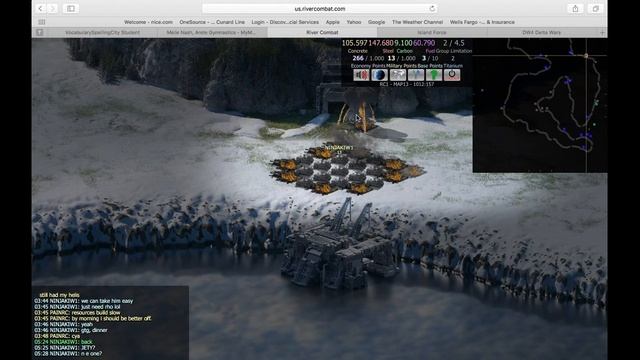
Task: Toggle the sound mute speaker icon
Action: point(361,75)
